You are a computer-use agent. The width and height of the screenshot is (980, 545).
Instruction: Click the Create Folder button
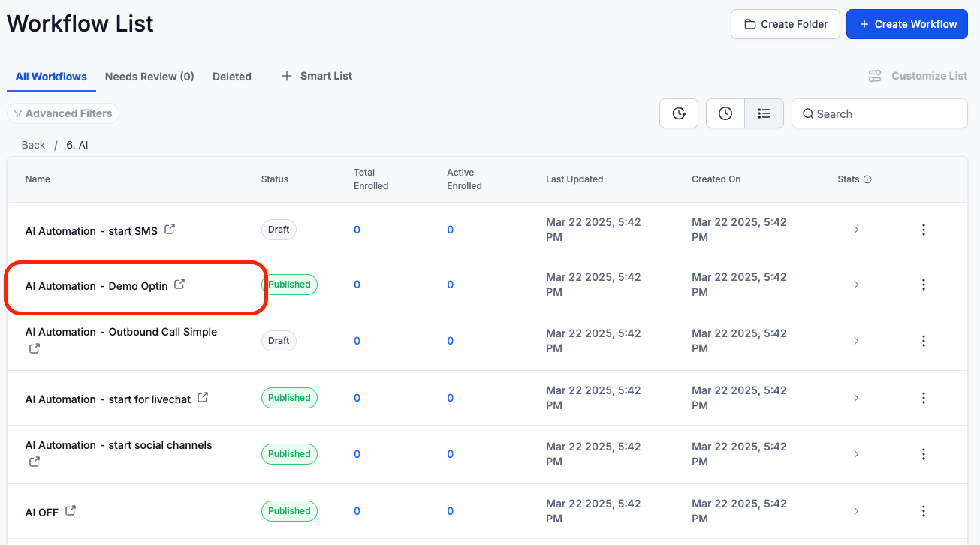(x=786, y=24)
